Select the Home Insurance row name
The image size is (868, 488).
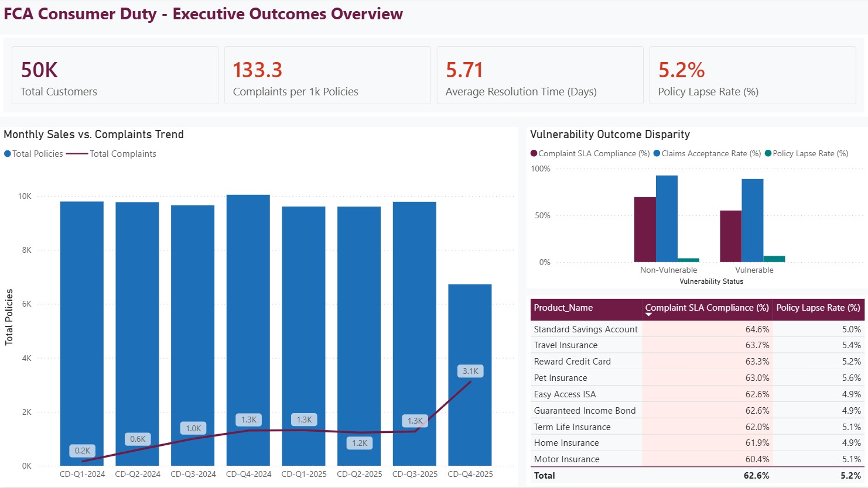point(566,443)
